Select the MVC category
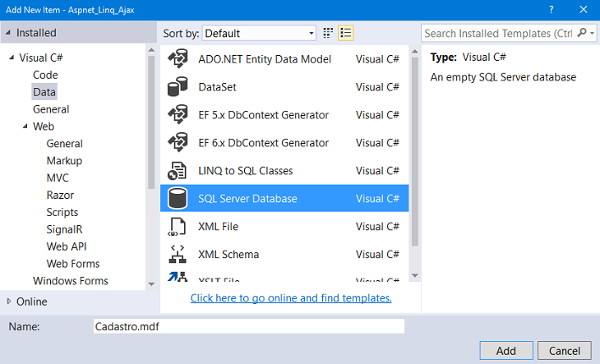600x364 pixels. pos(58,177)
